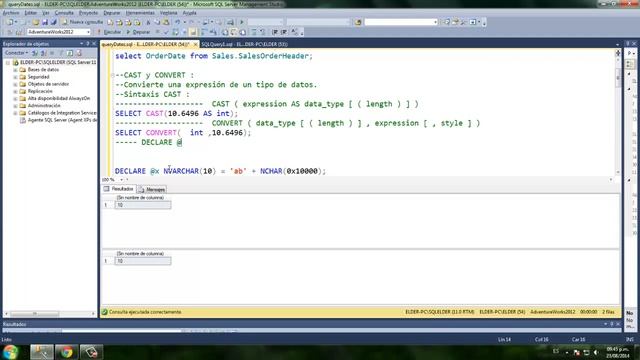Expand the Objetos de servidor folder

15,84
